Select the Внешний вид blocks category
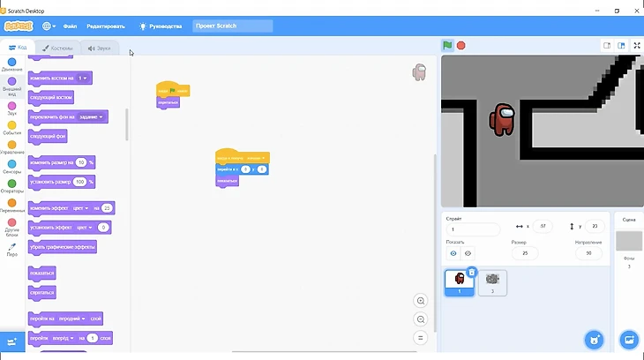The image size is (644, 360). 12,86
